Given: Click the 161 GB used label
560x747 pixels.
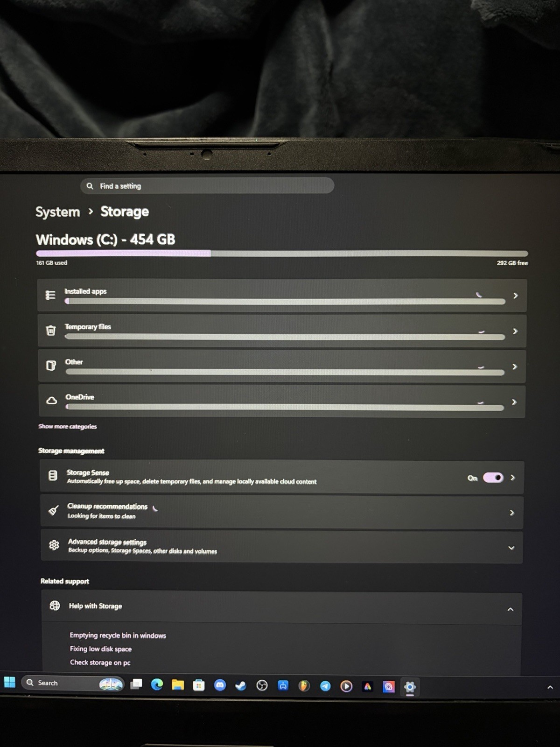Looking at the screenshot, I should pos(52,263).
